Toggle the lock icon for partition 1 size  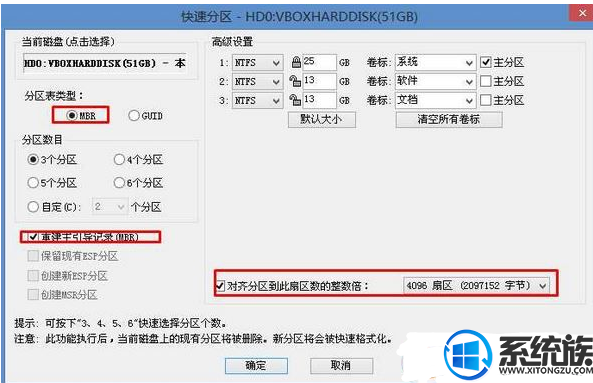point(296,62)
